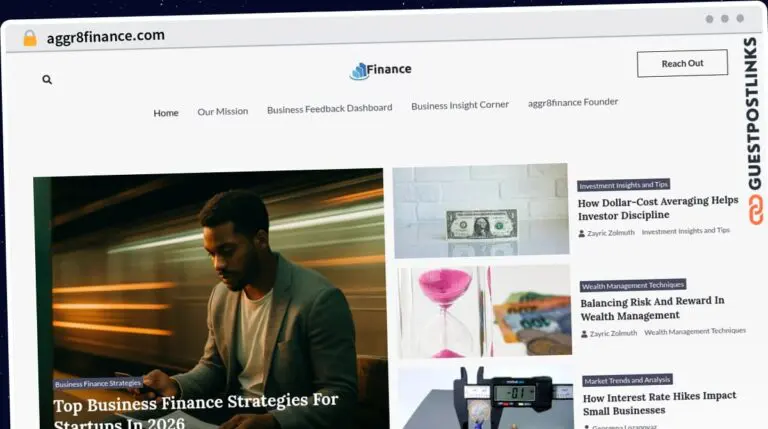Viewport: 768px width, 429px height.
Task: Click author name Zayric Zolmuth under Dollar-Cost article
Action: click(x=611, y=233)
